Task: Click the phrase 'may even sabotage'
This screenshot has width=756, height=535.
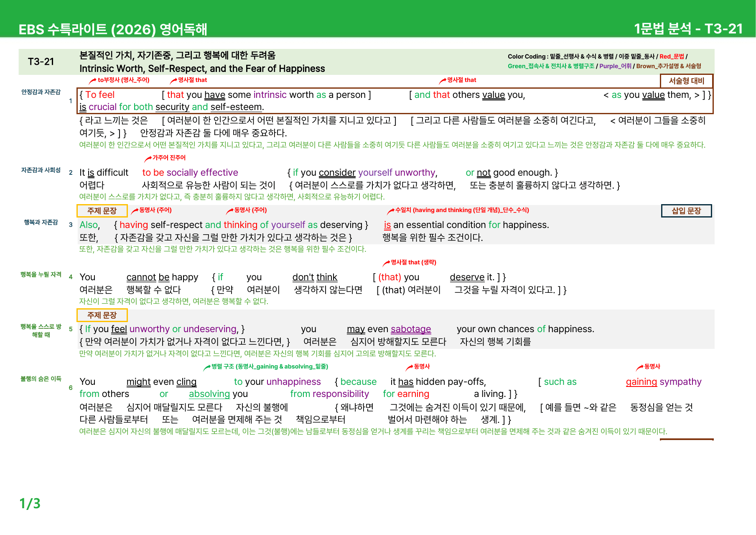Action: tap(389, 329)
